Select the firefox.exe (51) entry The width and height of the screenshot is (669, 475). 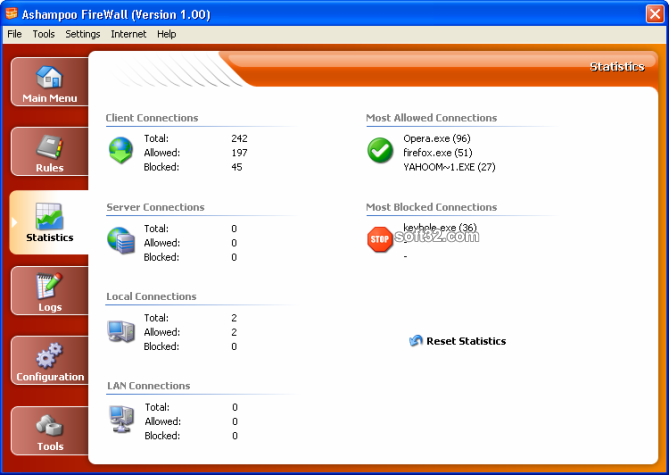(x=437, y=153)
